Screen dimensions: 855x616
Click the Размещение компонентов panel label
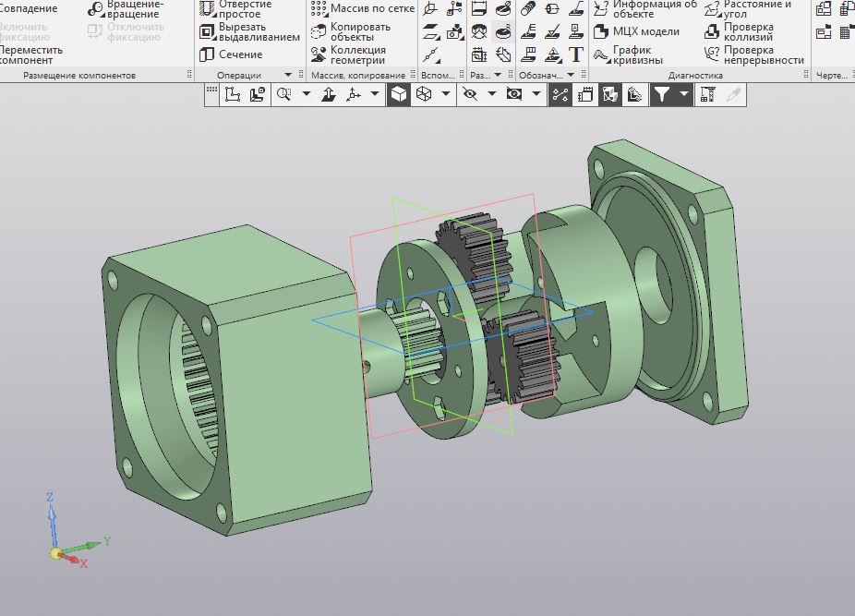(x=79, y=75)
